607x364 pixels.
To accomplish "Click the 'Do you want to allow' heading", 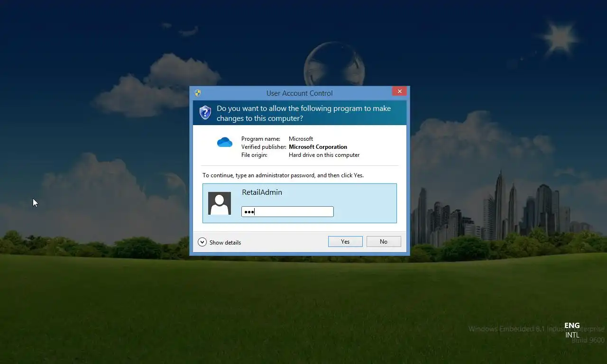I will (x=303, y=113).
